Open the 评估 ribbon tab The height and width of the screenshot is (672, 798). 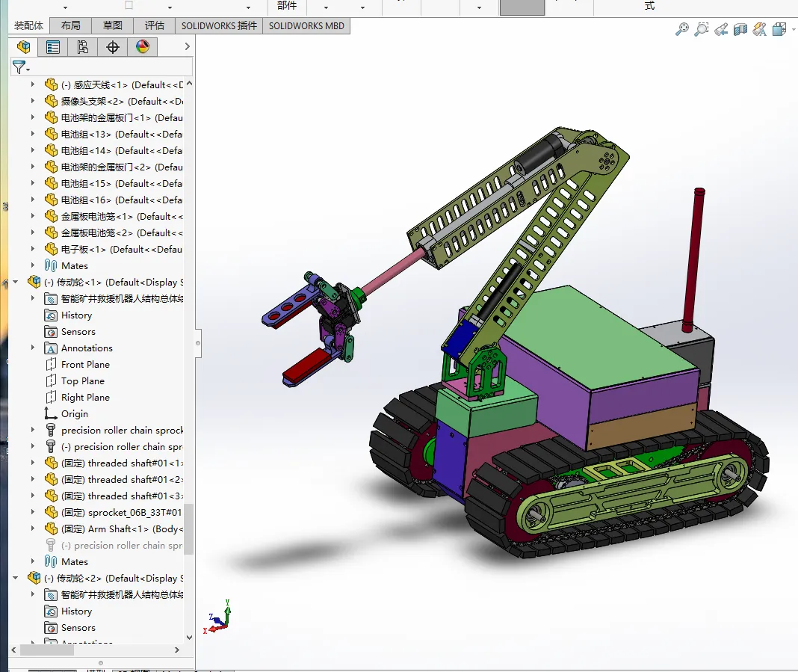click(154, 25)
